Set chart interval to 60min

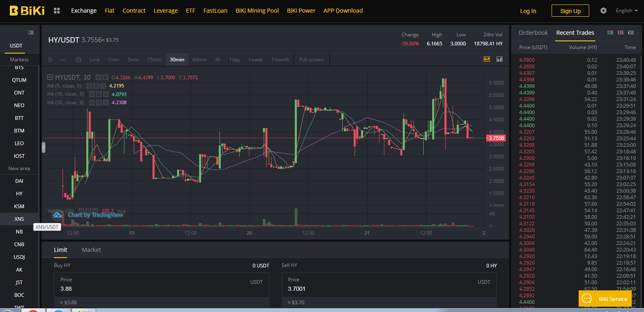tap(200, 60)
